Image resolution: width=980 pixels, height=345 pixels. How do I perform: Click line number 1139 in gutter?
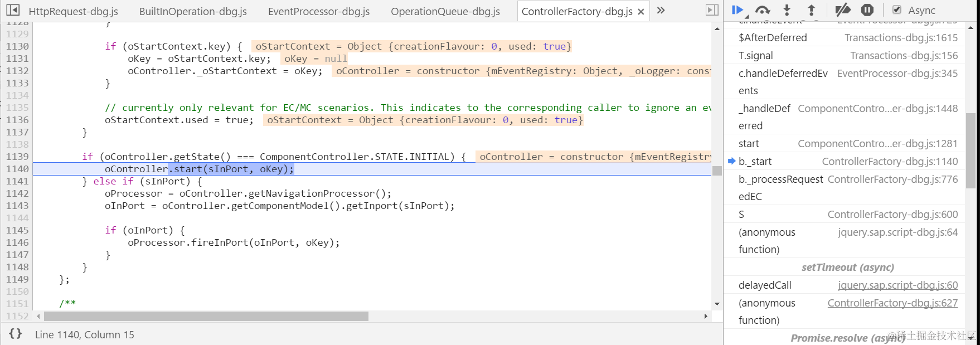[17, 157]
